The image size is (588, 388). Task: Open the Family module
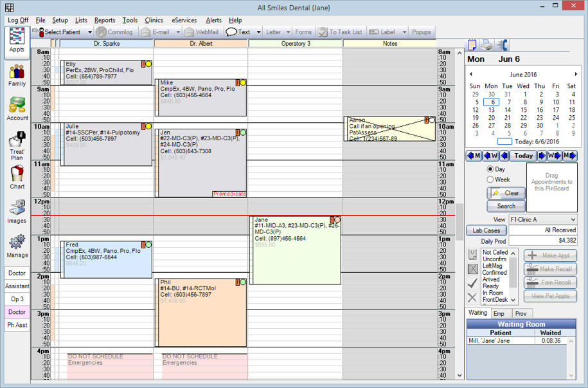[x=17, y=75]
